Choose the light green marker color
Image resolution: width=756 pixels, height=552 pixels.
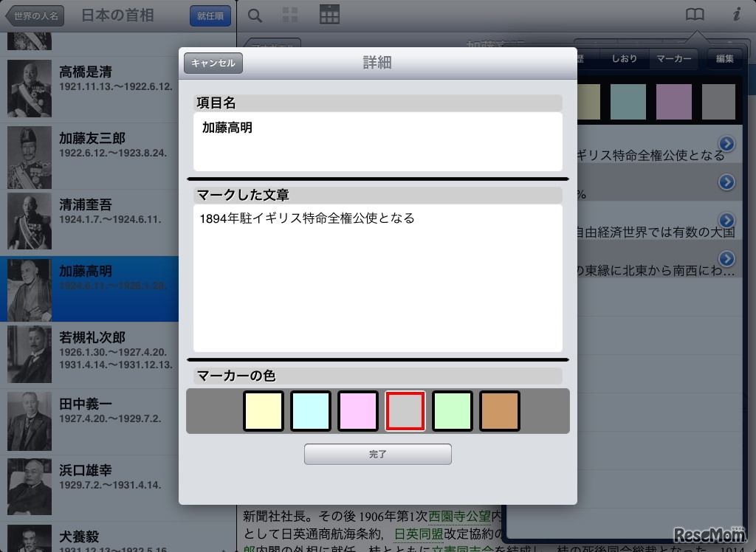pyautogui.click(x=453, y=411)
